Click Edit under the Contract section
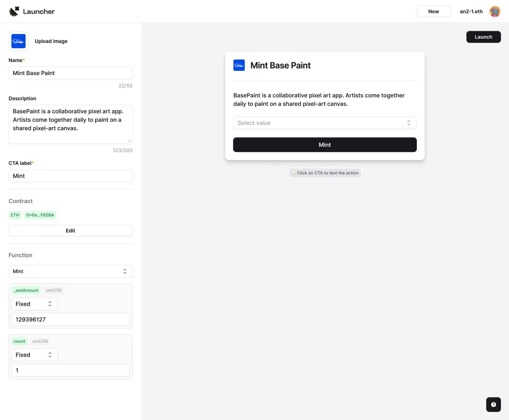The image size is (509, 420). 70,231
